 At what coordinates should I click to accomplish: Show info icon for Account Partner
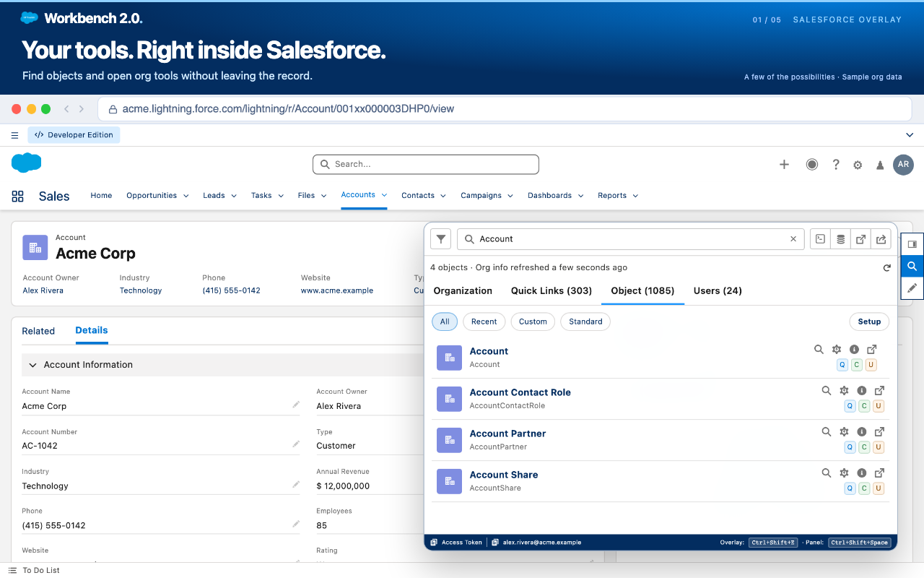861,432
